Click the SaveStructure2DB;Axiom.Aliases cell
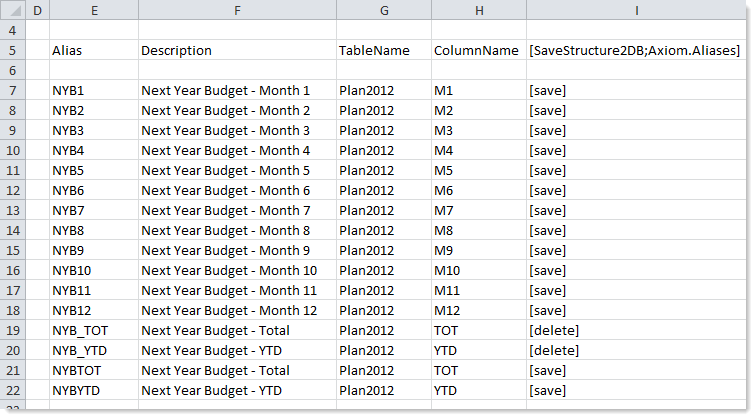751x415 pixels. [634, 50]
